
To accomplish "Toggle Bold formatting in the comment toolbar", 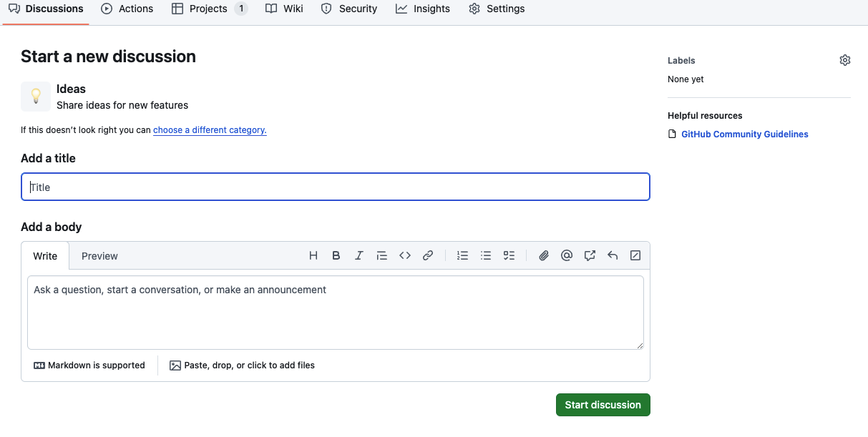I will tap(336, 255).
